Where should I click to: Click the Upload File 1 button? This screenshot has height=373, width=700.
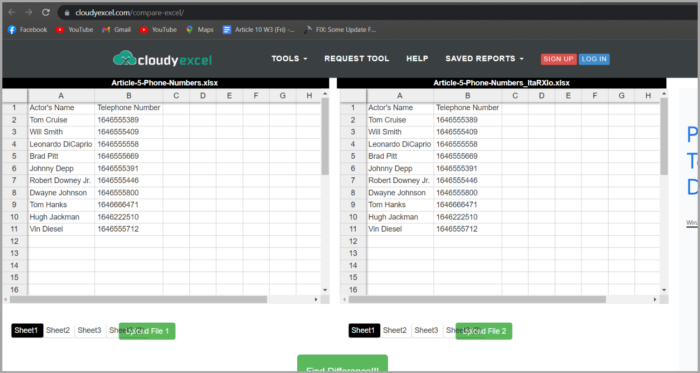[x=147, y=331]
